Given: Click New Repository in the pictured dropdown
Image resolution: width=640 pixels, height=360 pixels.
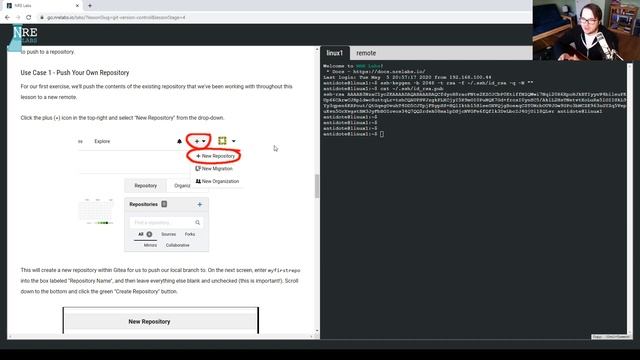Looking at the screenshot, I should pyautogui.click(x=216, y=156).
